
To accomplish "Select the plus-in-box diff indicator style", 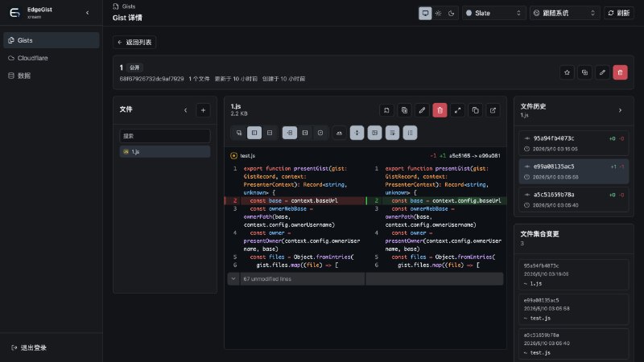I will click(305, 133).
